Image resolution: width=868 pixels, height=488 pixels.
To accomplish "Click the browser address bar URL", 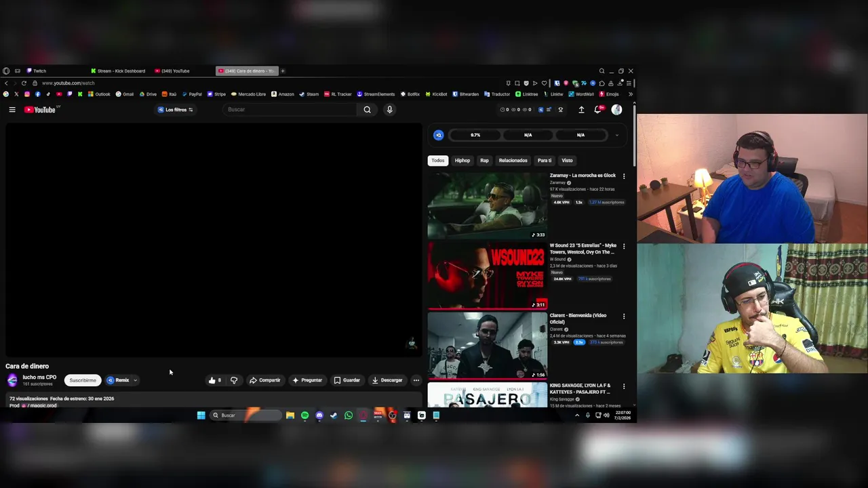I will pyautogui.click(x=68, y=83).
